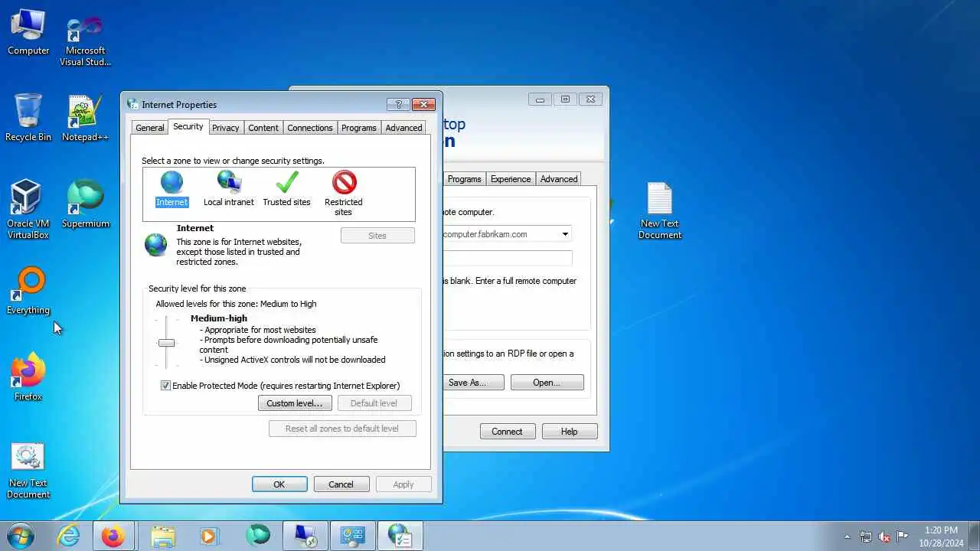Image resolution: width=980 pixels, height=551 pixels.
Task: Open Programs tab in Remote Desktop window
Action: 464,179
